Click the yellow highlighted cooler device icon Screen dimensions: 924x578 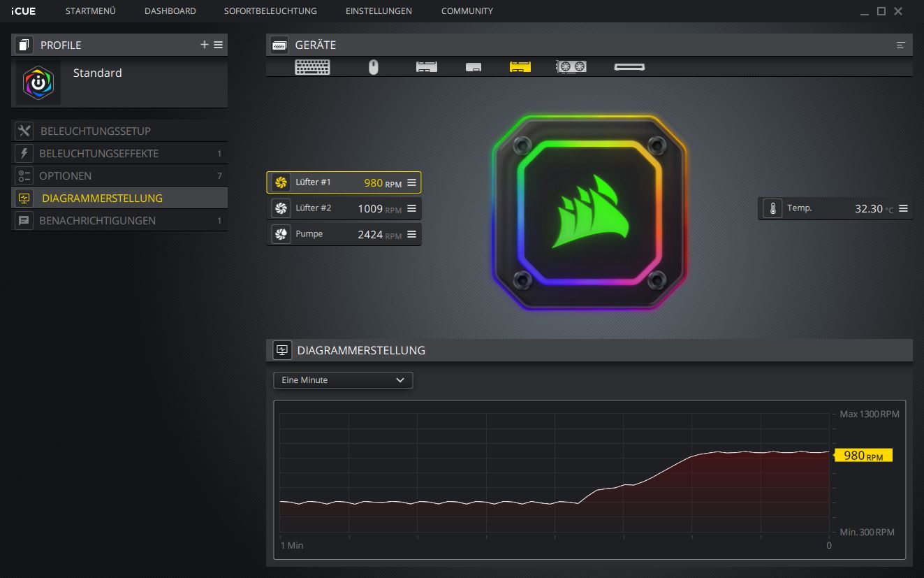[520, 67]
